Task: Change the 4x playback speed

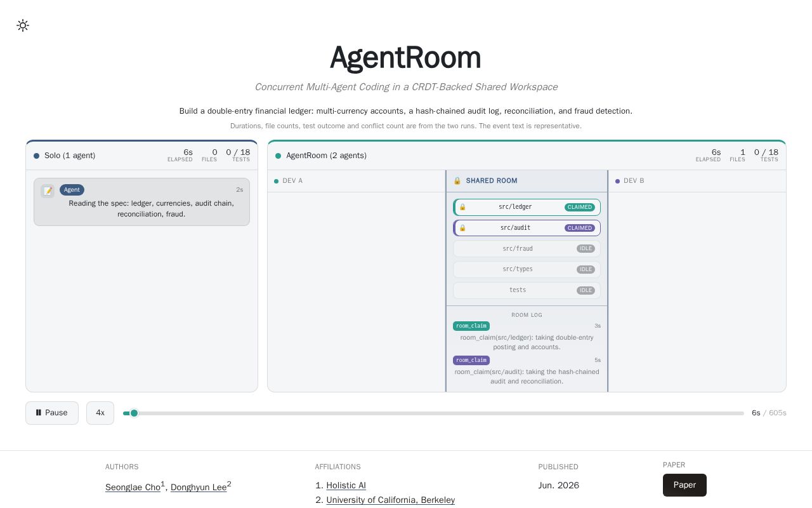Action: pos(100,413)
